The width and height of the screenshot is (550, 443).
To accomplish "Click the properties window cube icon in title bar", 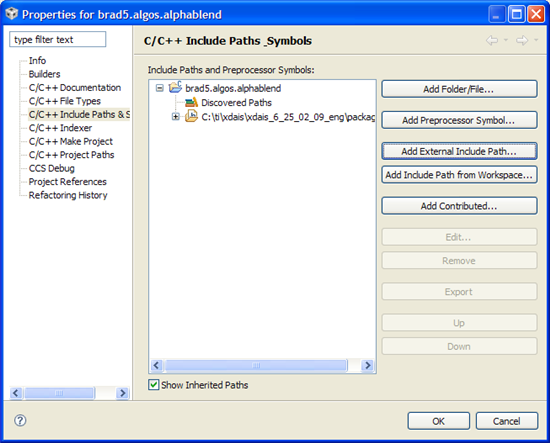I will click(12, 14).
